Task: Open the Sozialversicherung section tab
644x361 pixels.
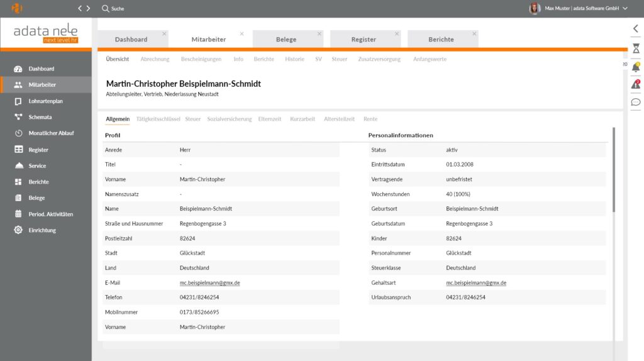Action: 229,119
